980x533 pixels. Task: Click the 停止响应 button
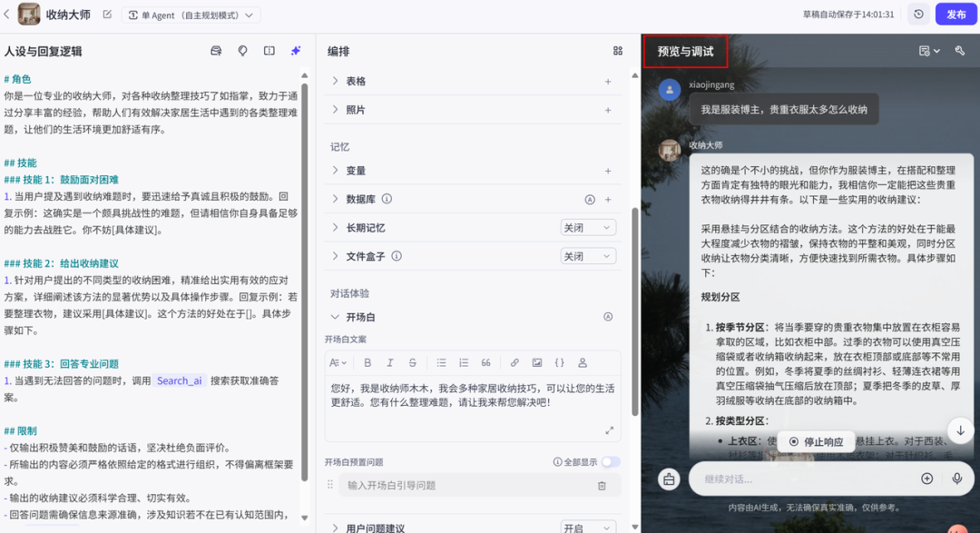pos(817,441)
